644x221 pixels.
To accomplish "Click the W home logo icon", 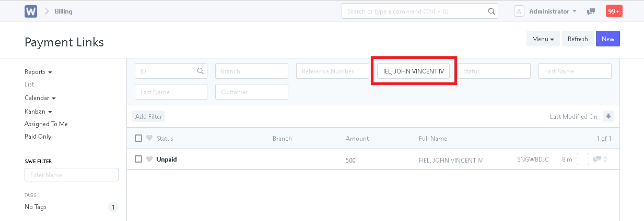I will [x=31, y=11].
